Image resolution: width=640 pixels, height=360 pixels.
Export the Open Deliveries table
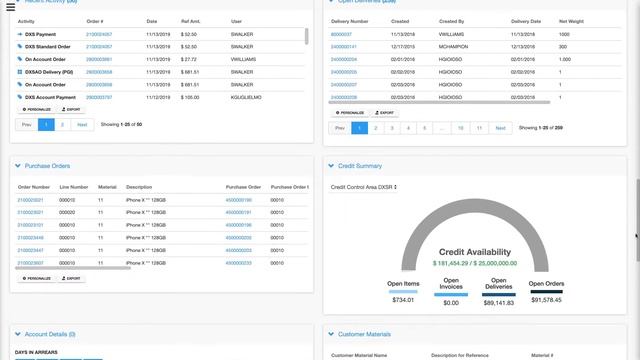384,113
